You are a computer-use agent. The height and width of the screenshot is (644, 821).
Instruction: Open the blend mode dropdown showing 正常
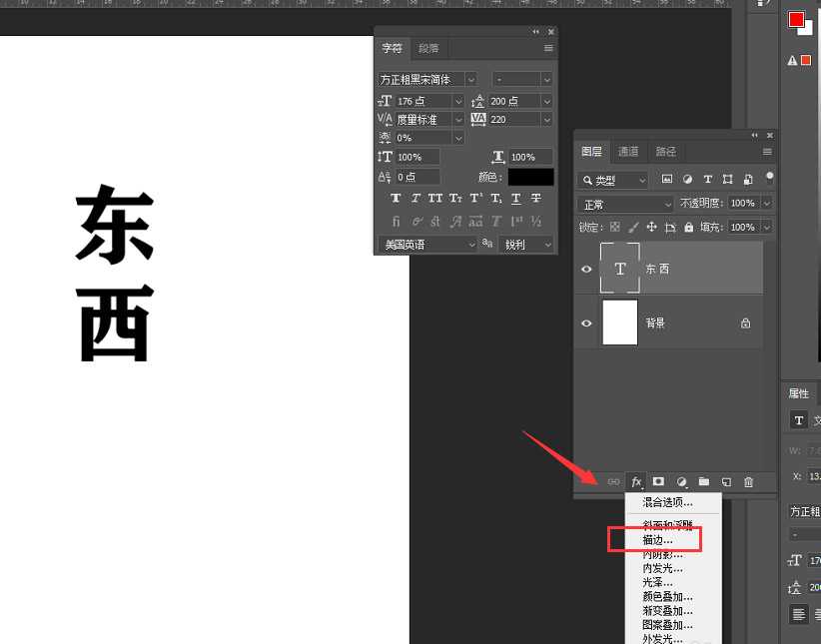pyautogui.click(x=624, y=203)
